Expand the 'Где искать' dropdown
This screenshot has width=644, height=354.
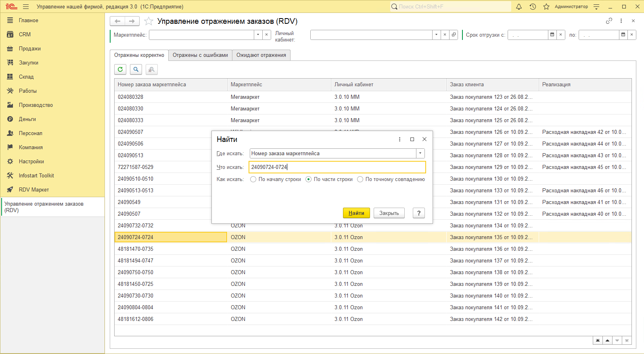click(420, 154)
